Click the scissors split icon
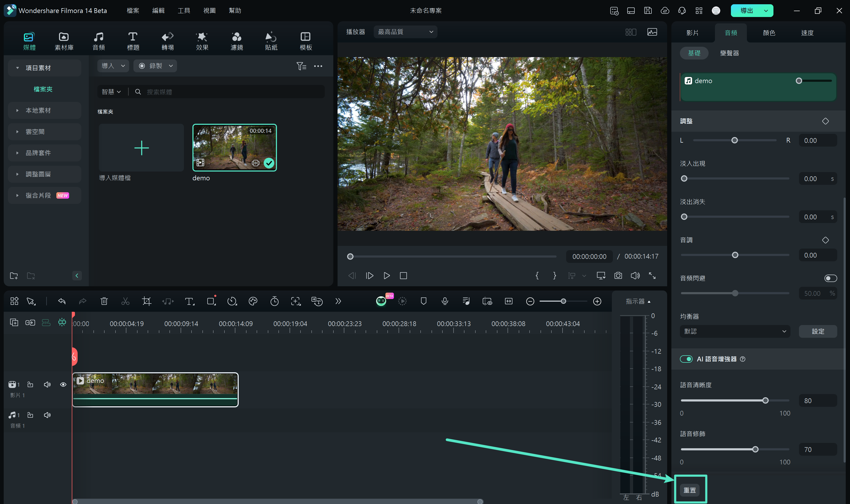Viewport: 850px width, 504px height. (125, 301)
